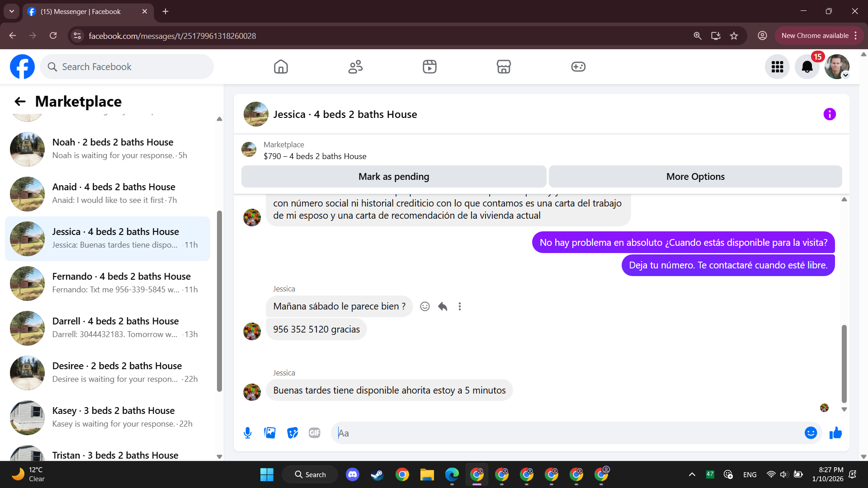This screenshot has height=488, width=868.
Task: Expand the tab search dropdown in Chrome
Action: 12,11
